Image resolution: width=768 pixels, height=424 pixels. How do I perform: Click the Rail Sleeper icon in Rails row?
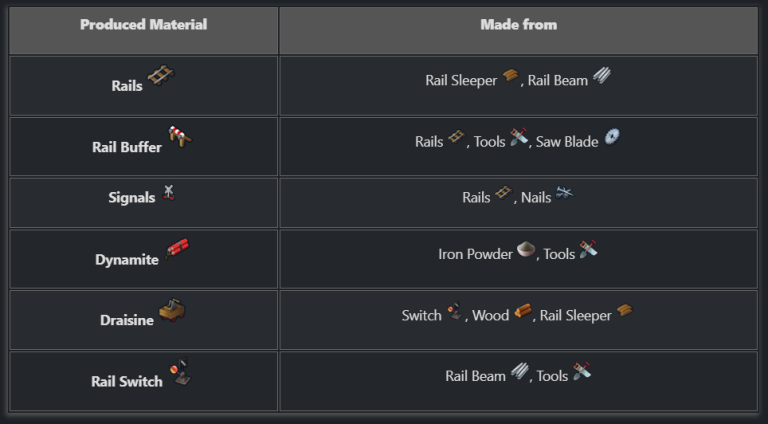click(510, 75)
